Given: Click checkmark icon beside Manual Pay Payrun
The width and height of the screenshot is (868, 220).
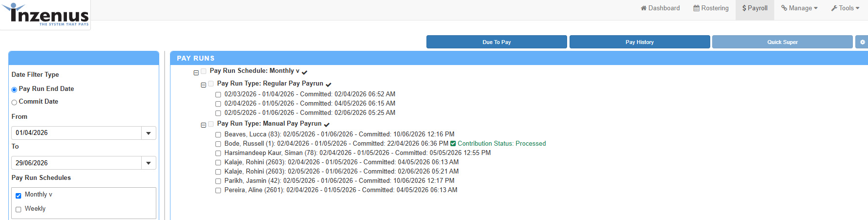Looking at the screenshot, I should pos(327,125).
